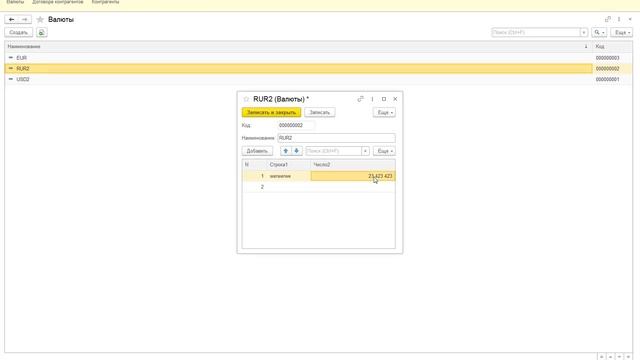Open the magnifier search options button
640x360 pixels.
click(599, 32)
